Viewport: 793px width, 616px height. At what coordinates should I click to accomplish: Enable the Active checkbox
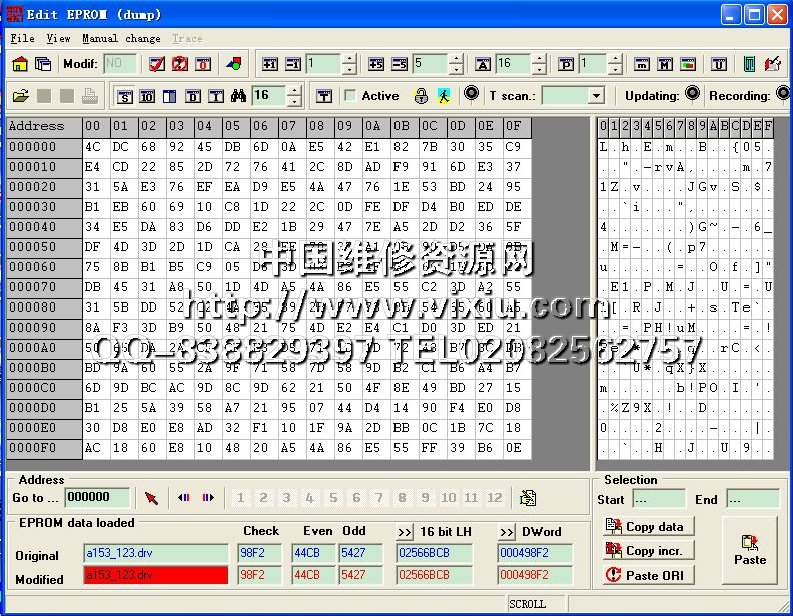point(350,96)
